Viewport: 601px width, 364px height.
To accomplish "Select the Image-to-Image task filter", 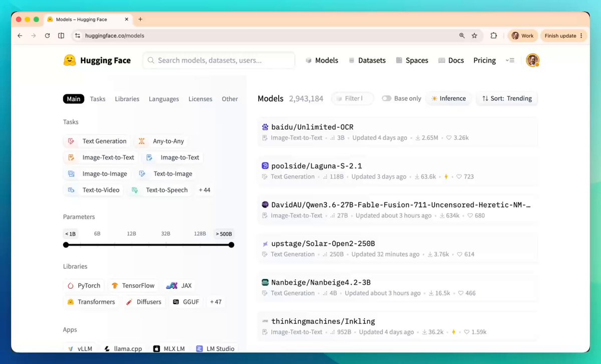I will click(97, 174).
